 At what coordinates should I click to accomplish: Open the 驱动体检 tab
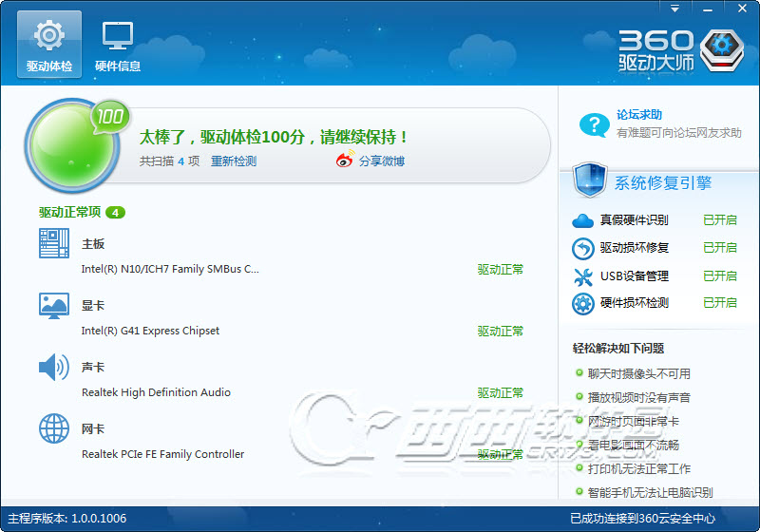(x=49, y=45)
